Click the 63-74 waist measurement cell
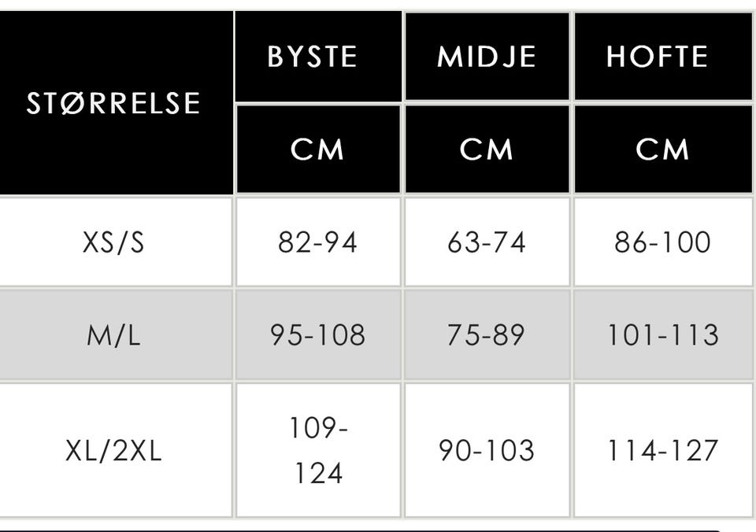This screenshot has width=756, height=532. click(x=487, y=242)
